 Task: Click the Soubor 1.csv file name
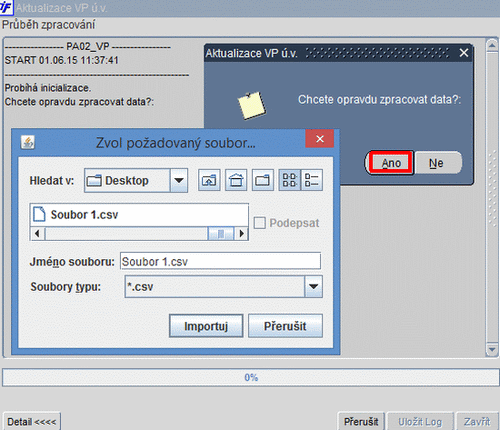pos(84,215)
